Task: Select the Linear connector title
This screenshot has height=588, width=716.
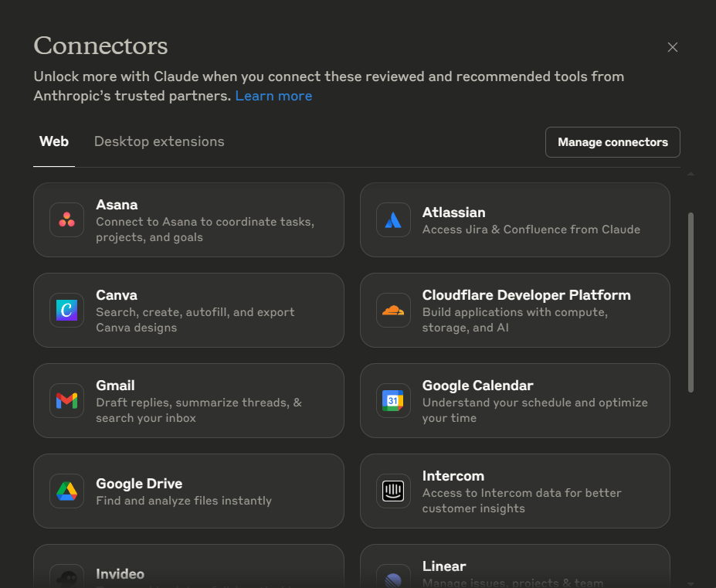Action: pyautogui.click(x=444, y=566)
